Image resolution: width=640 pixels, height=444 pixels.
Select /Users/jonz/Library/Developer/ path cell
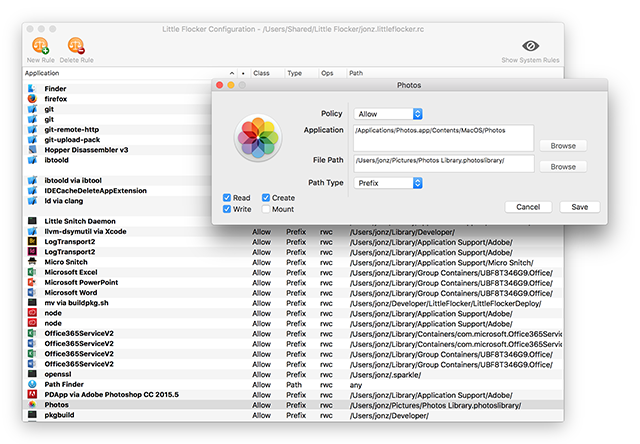click(x=402, y=232)
